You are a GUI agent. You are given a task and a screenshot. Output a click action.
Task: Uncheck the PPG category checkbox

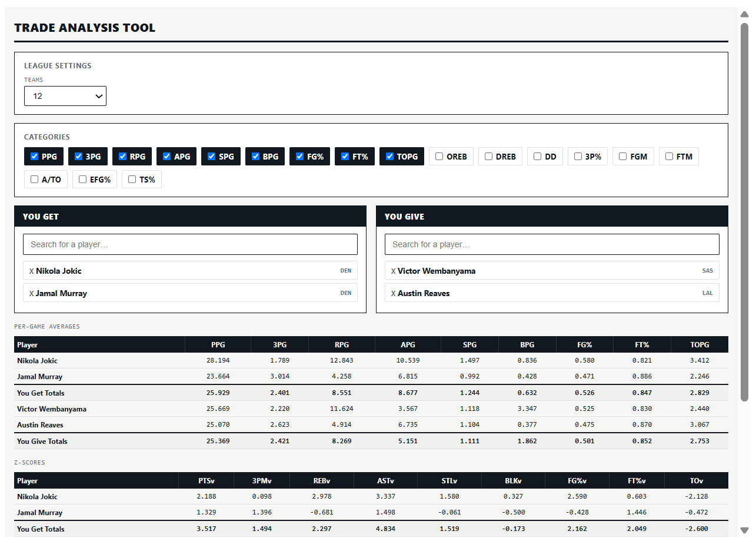click(34, 157)
